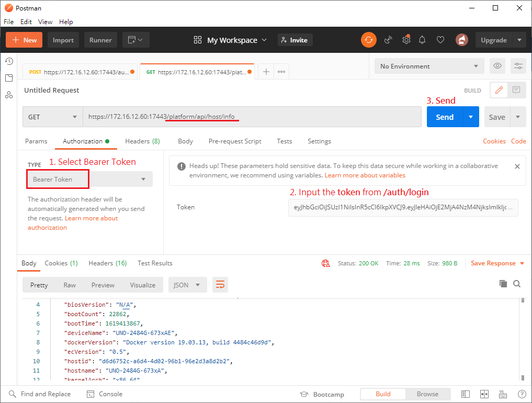Open the View menu
This screenshot has width=532, height=403.
pos(45,21)
